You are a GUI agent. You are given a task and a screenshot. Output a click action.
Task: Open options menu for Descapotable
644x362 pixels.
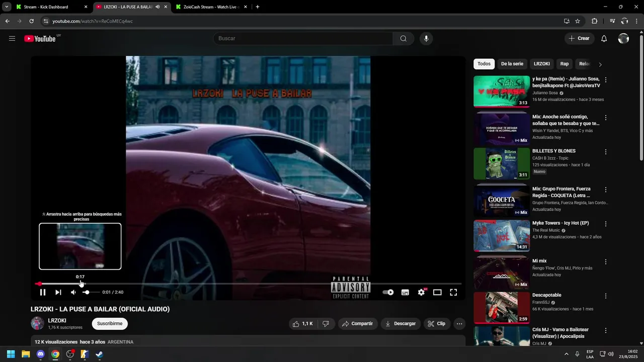click(606, 296)
